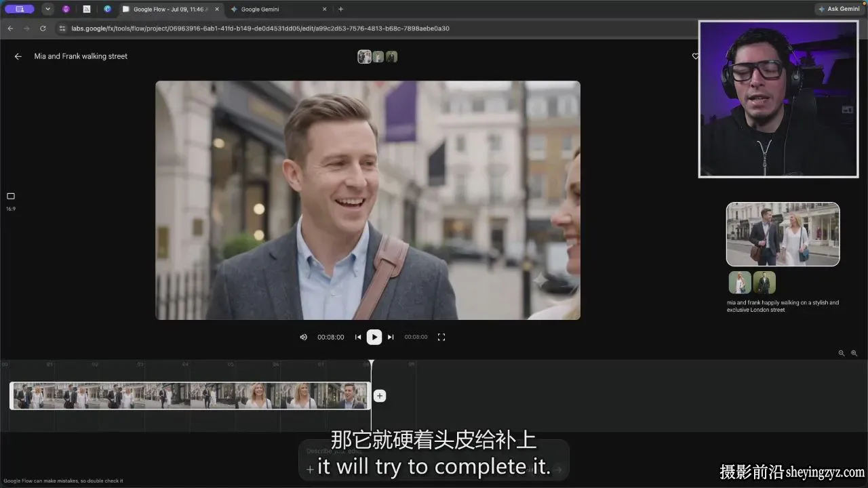Screen dimensions: 868x488
Task: Click the project title text
Action: (81, 56)
